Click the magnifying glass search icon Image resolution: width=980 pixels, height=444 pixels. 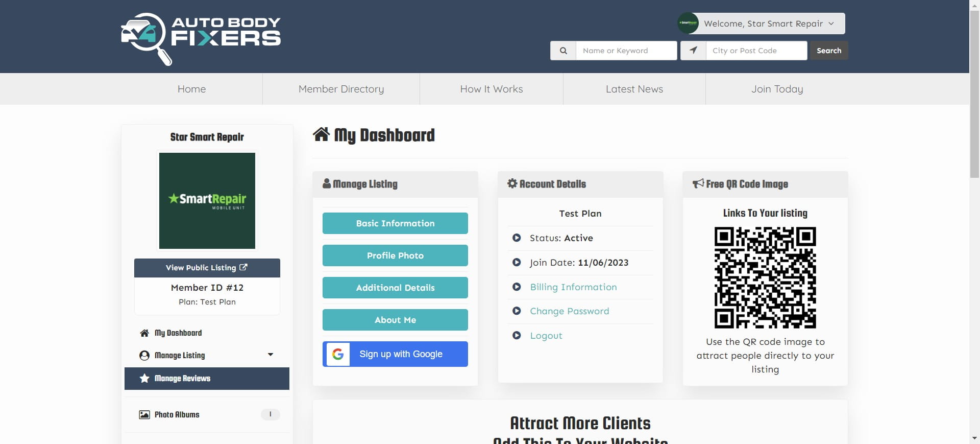coord(563,51)
